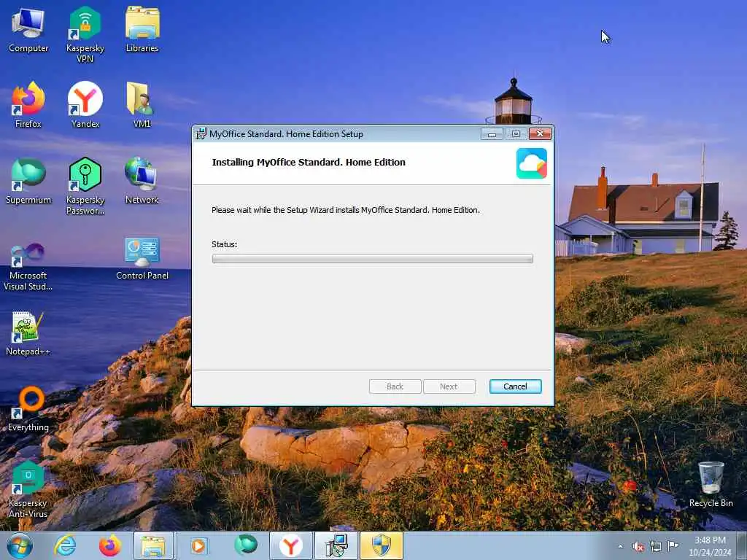Open the Yandex browser desktop shortcut
Viewport: 747px width, 560px height.
tap(85, 105)
